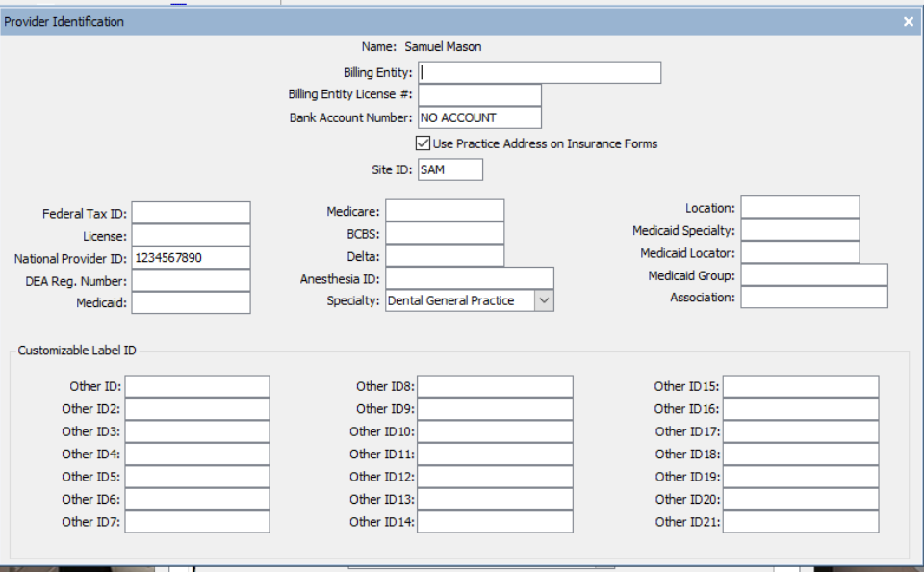Click the Other ID21 field
This screenshot has width=924, height=572.
[x=801, y=522]
